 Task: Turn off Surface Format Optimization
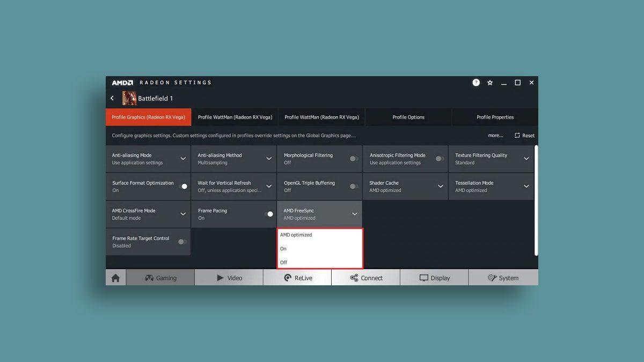[x=182, y=187]
